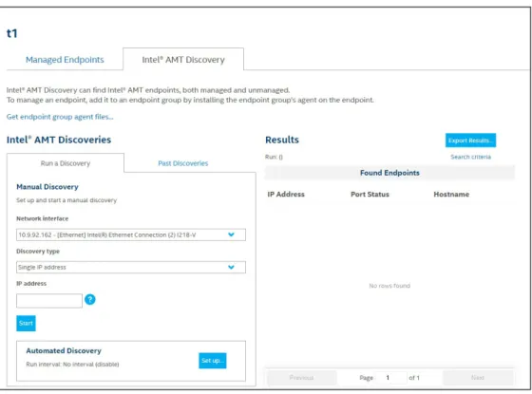The width and height of the screenshot is (532, 394).
Task: Go to the Previous results page
Action: (x=302, y=378)
